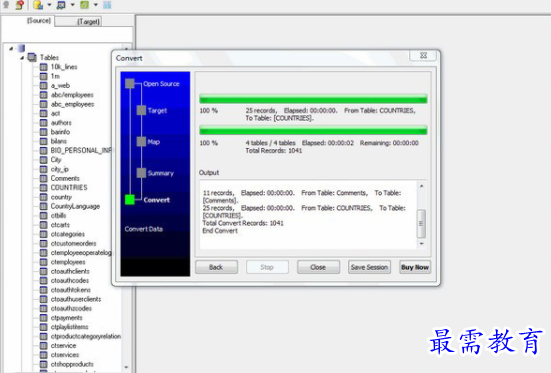
Task: Select the ctcustomeorders table
Action: [x=73, y=243]
